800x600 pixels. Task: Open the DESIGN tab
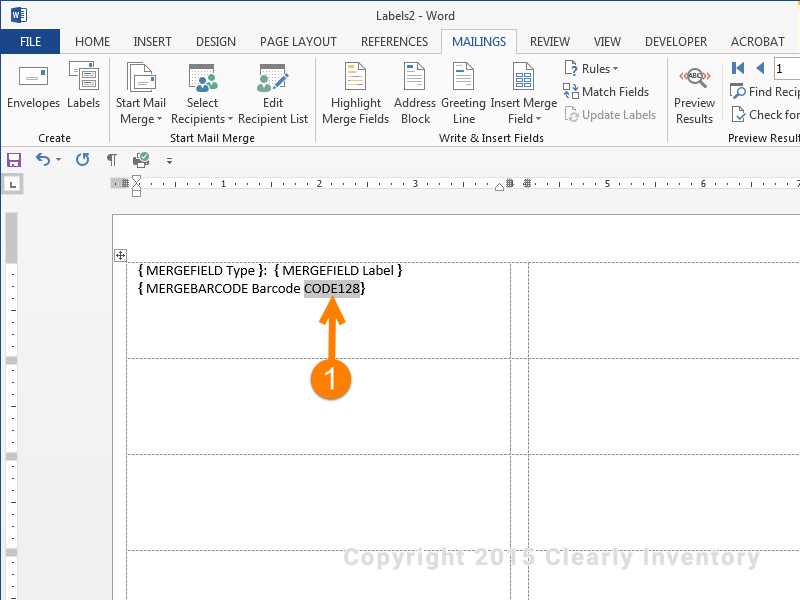point(216,42)
